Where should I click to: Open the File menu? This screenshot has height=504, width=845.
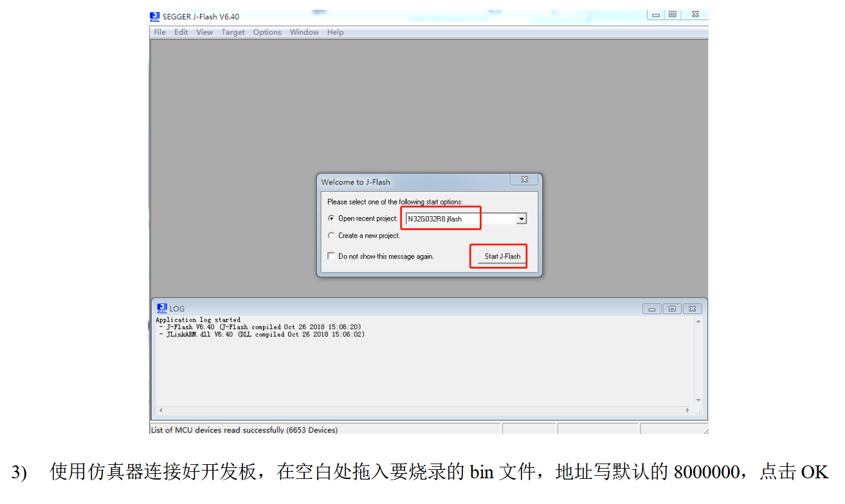point(159,32)
